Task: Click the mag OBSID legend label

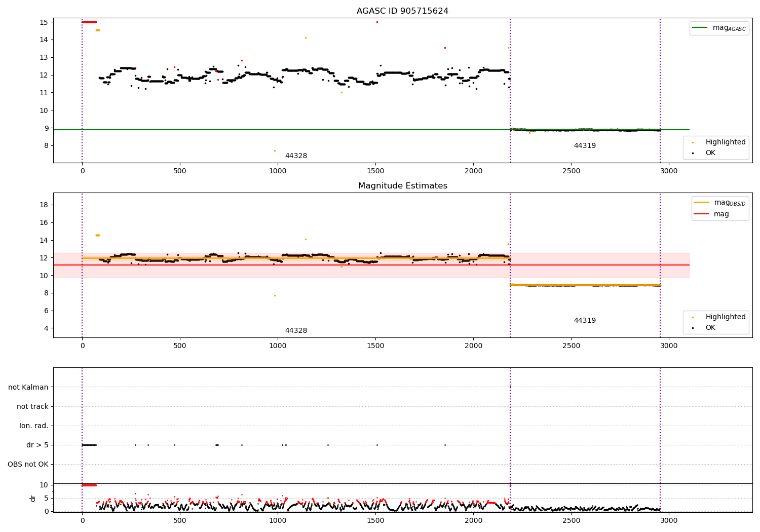Action: (x=730, y=203)
